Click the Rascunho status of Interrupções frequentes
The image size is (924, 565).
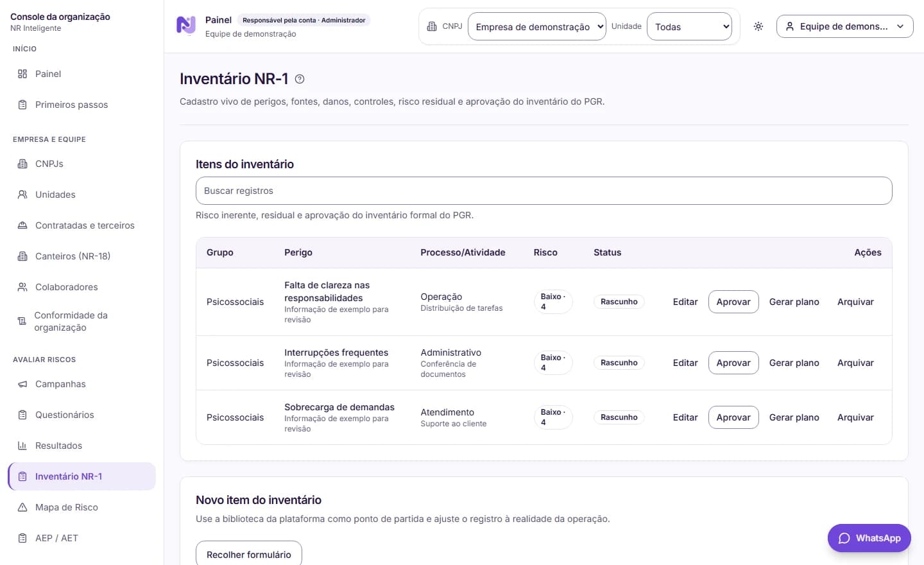pyautogui.click(x=619, y=363)
